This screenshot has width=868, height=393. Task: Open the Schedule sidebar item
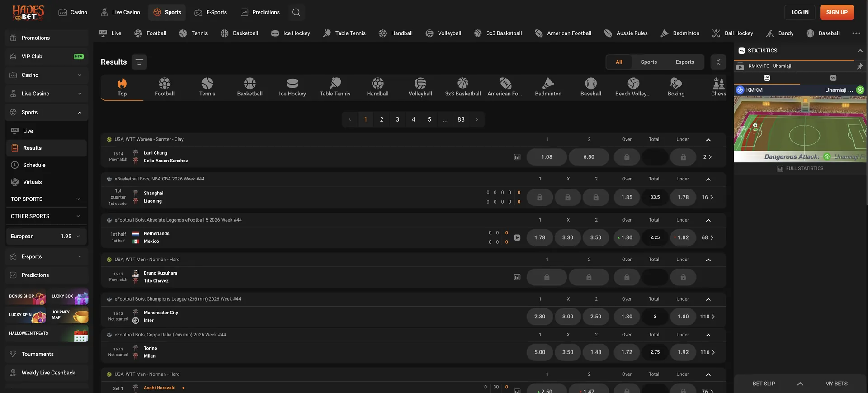(x=47, y=165)
